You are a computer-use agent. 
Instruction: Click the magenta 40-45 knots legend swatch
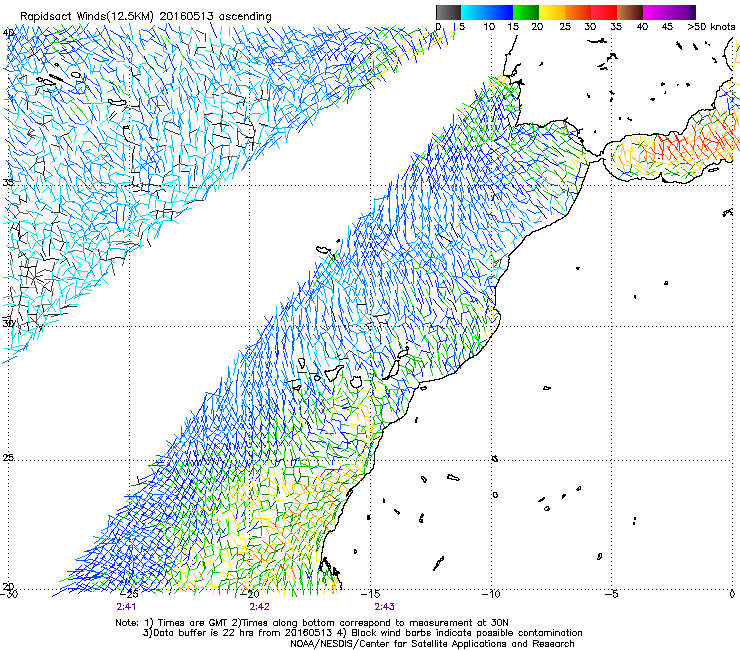tap(656, 12)
